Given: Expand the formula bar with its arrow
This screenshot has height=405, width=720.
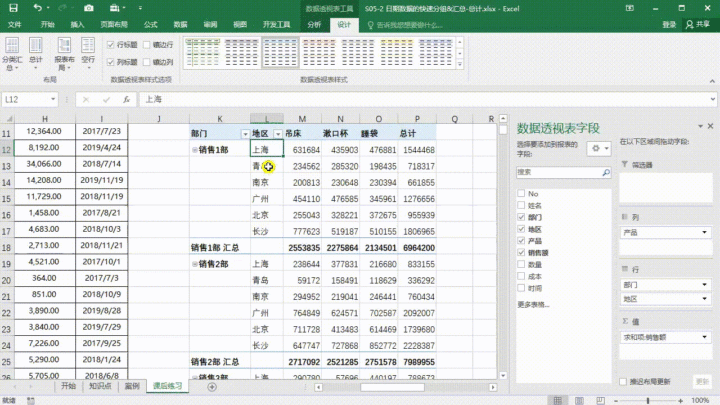Looking at the screenshot, I should pos(713,99).
